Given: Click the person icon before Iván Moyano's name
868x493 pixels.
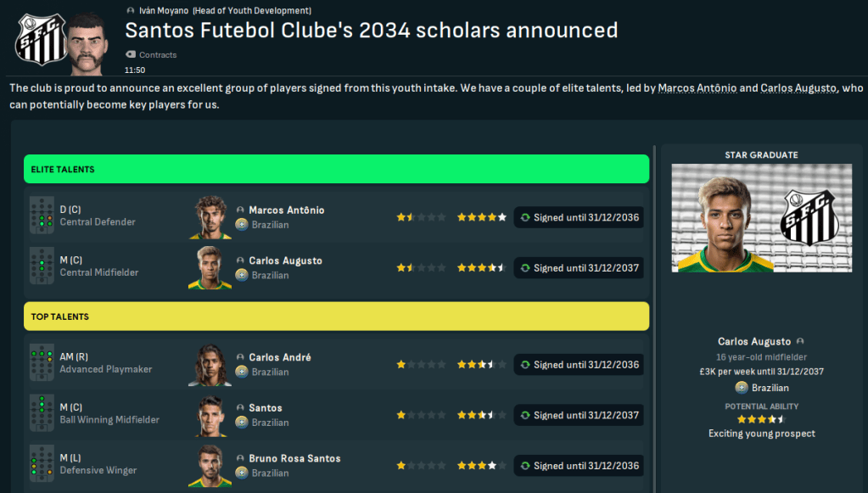Looking at the screenshot, I should (x=130, y=11).
